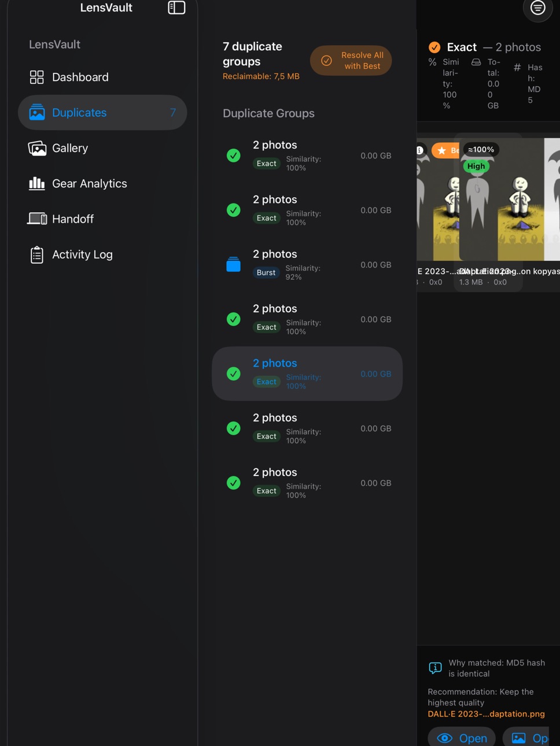Click the 1.3 MB · 0x0 file info
560x746 pixels.
(483, 282)
